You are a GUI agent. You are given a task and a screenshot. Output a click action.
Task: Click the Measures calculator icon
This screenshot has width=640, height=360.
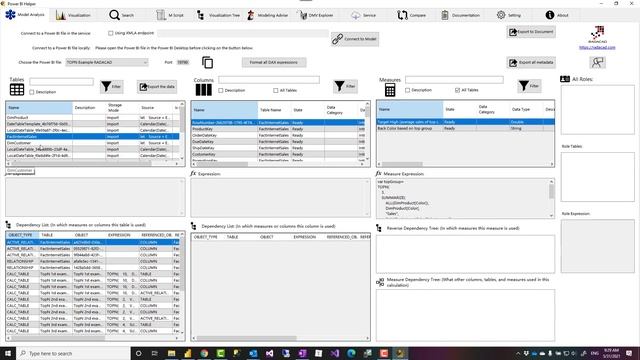pyautogui.click(x=390, y=90)
